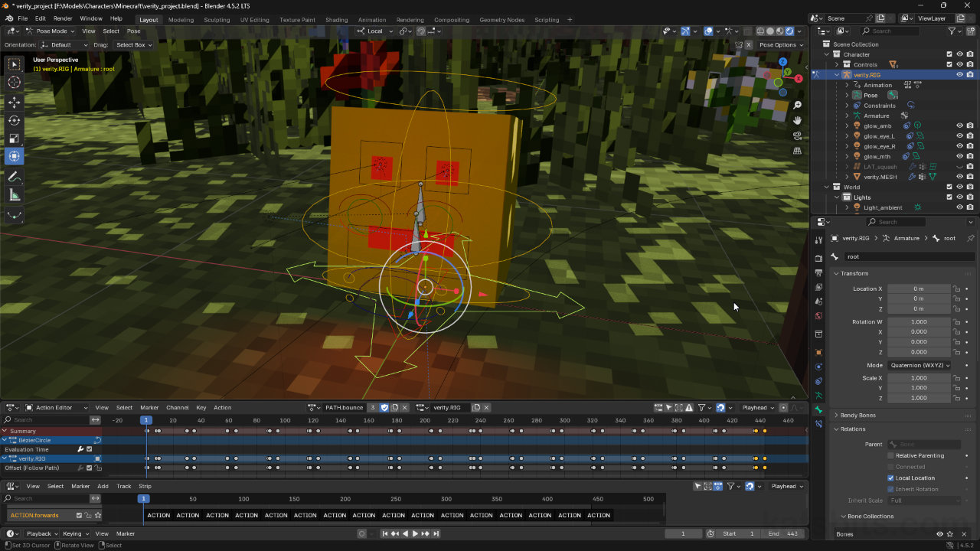This screenshot has width=980, height=551.
Task: Open the Keying popover in the timeline
Action: pyautogui.click(x=74, y=533)
